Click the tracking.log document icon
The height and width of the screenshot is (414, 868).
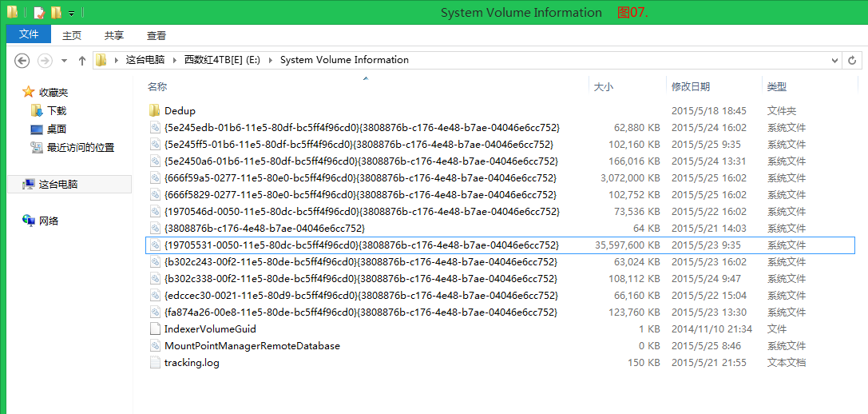tap(155, 363)
